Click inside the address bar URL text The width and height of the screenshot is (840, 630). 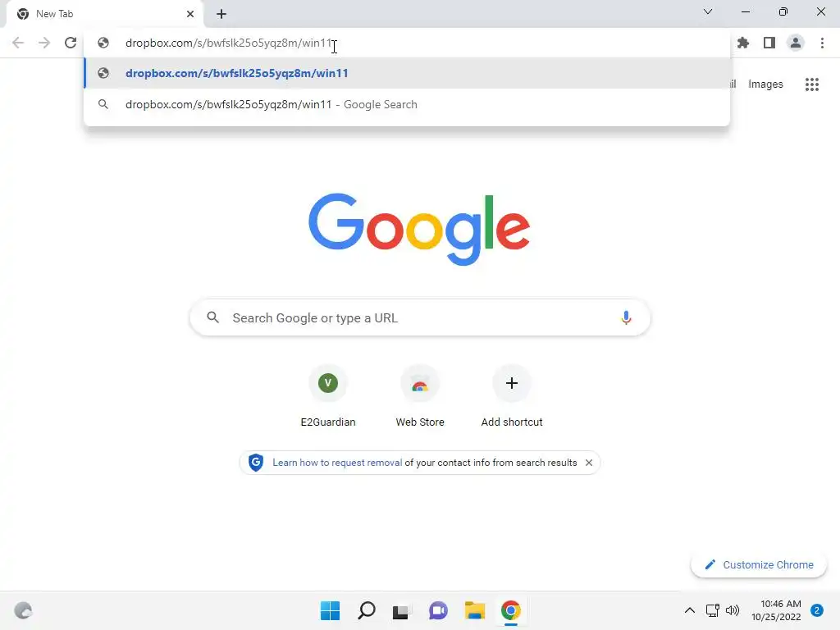coord(229,43)
